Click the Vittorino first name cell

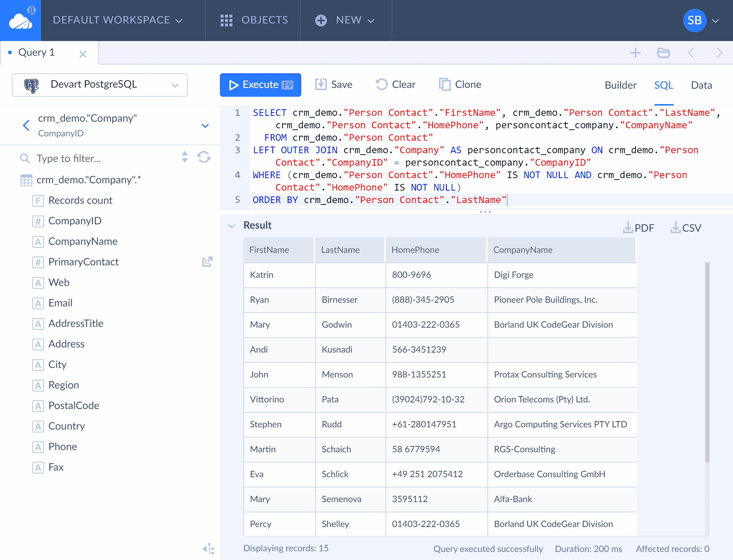pyautogui.click(x=280, y=400)
